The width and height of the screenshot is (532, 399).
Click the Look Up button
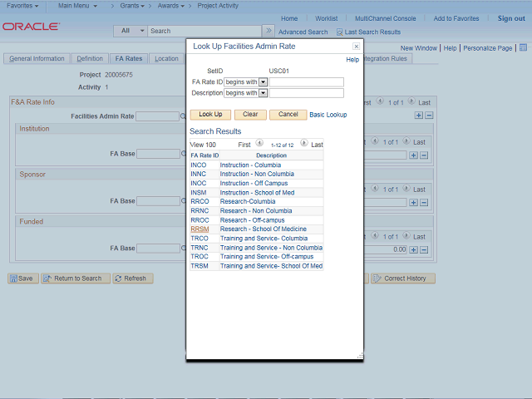pyautogui.click(x=210, y=115)
